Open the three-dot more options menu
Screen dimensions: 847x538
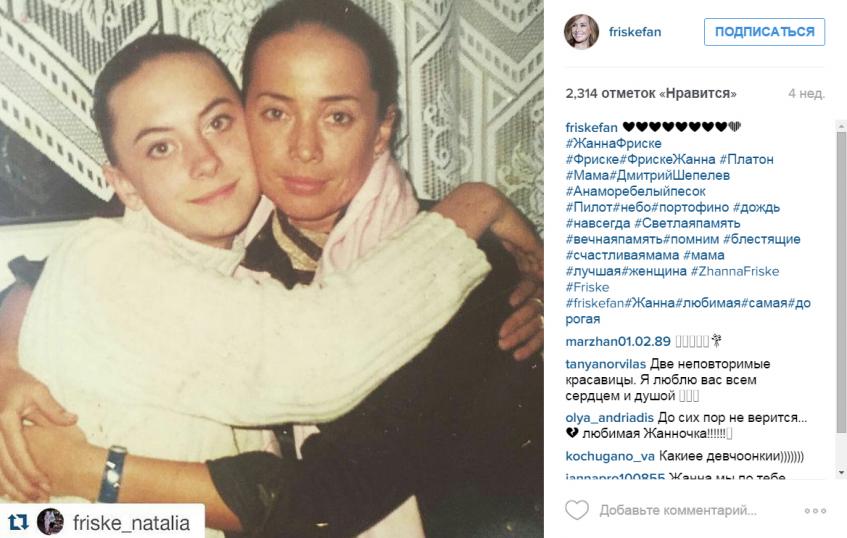coord(815,510)
